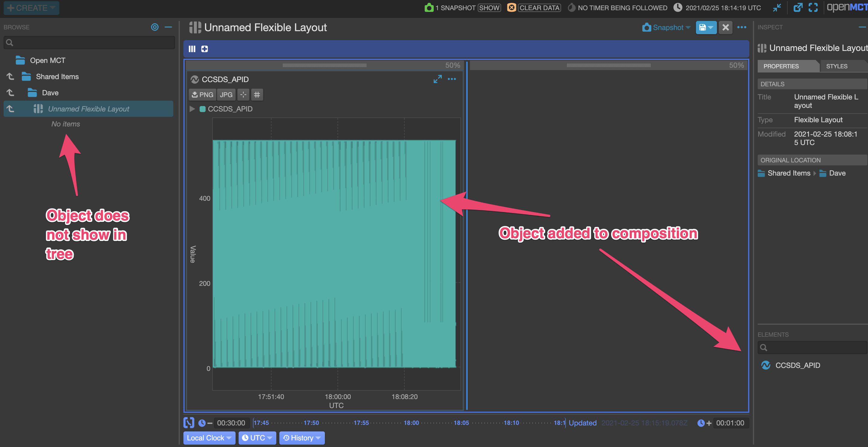This screenshot has width=868, height=447.
Task: Toggle fullscreen mode icon
Action: click(813, 7)
